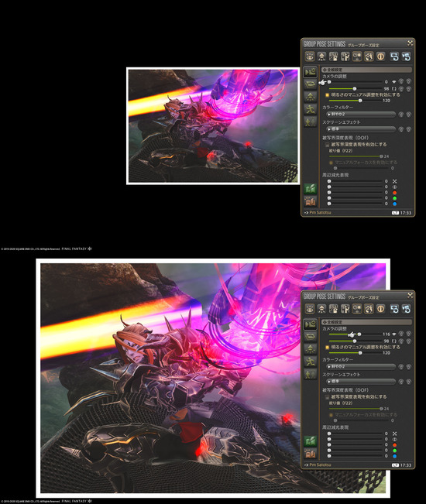Click the round pause icon in lower panel toolbar
The width and height of the screenshot is (426, 504).
pyautogui.click(x=380, y=309)
